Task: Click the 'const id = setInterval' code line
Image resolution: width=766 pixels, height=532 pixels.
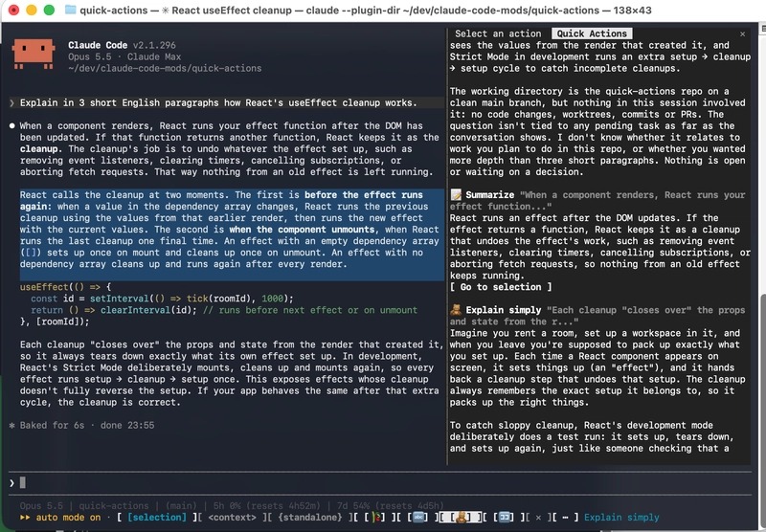Action: [162, 299]
